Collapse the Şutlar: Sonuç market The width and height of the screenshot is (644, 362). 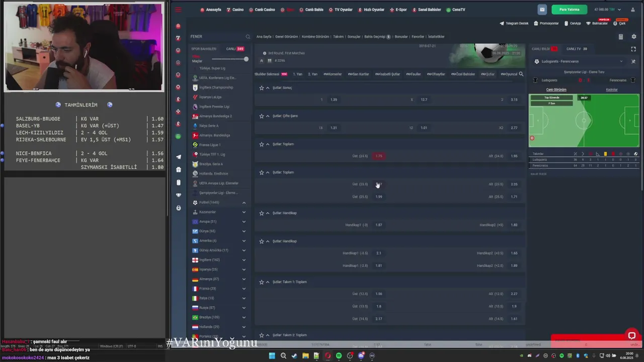pyautogui.click(x=268, y=87)
